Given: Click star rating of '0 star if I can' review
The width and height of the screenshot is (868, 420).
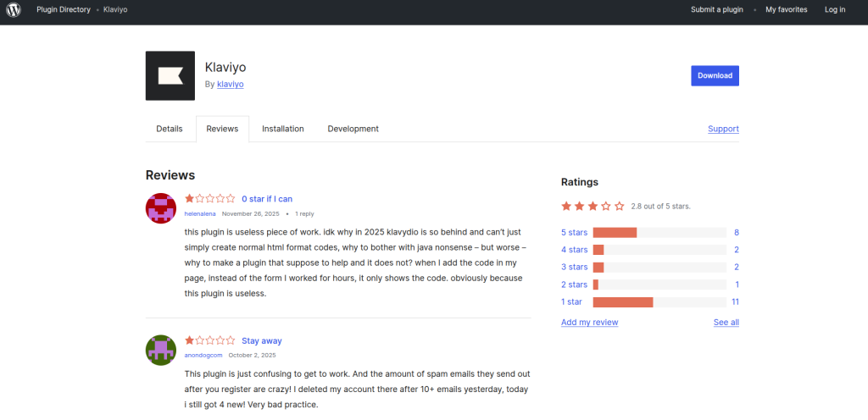Looking at the screenshot, I should (x=210, y=199).
